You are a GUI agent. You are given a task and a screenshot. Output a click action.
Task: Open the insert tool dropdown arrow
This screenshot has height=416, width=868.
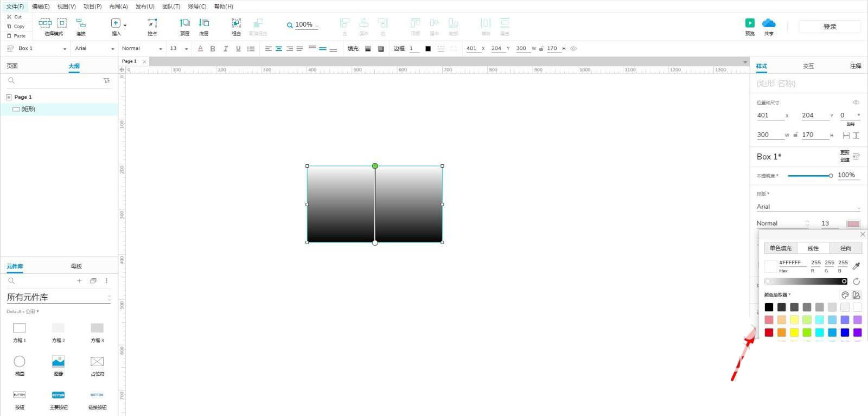pos(125,25)
